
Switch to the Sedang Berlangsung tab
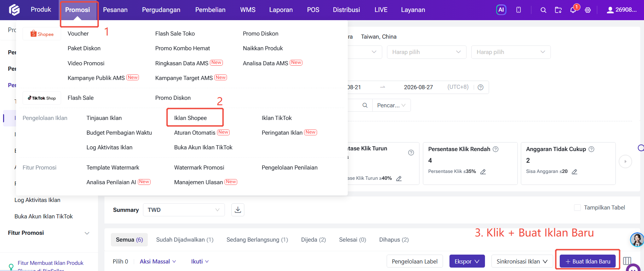(257, 240)
